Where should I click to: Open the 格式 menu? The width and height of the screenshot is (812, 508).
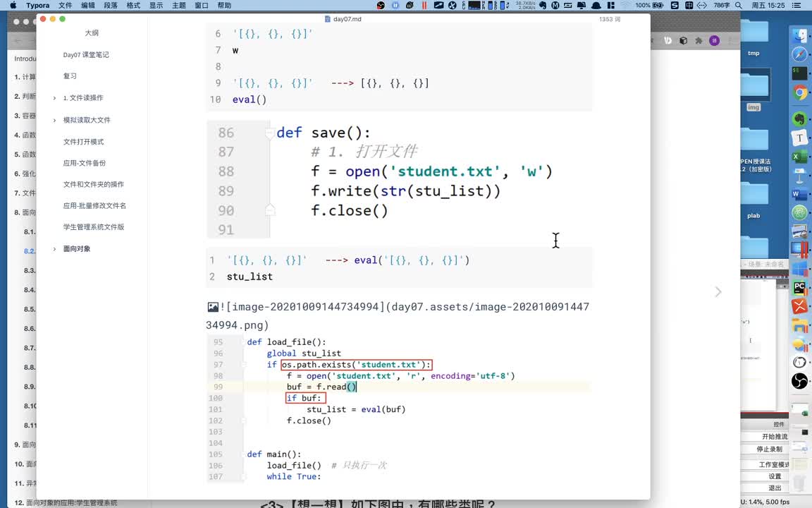coord(134,5)
